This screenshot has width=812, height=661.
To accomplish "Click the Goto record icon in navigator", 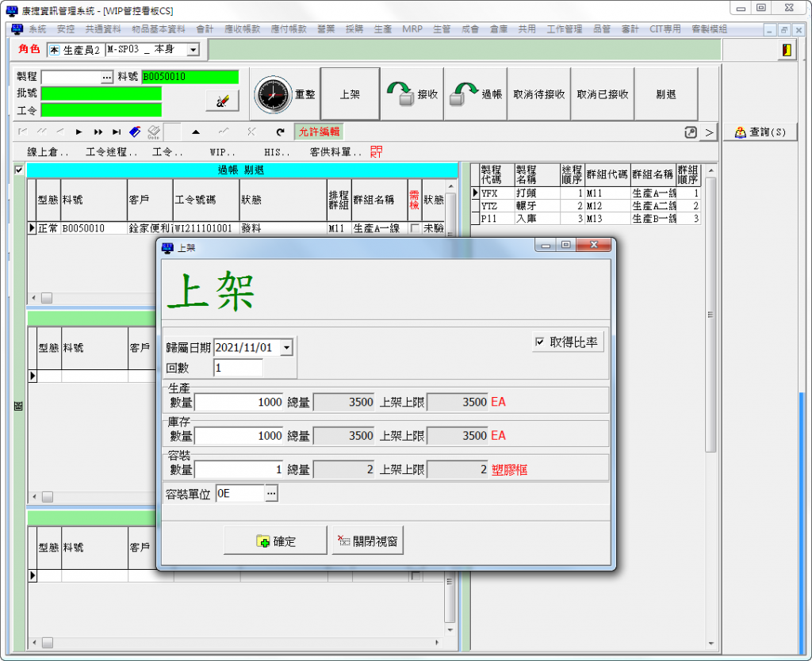I will 154,132.
